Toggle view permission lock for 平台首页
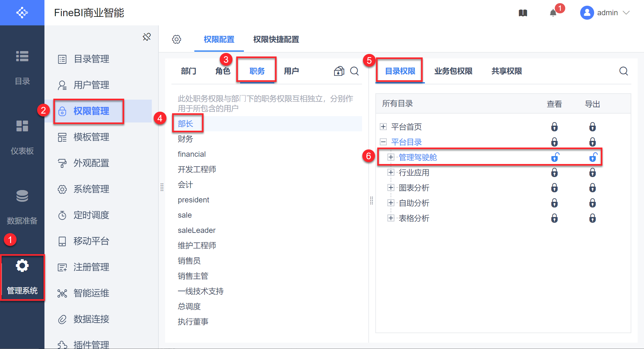 [554, 127]
